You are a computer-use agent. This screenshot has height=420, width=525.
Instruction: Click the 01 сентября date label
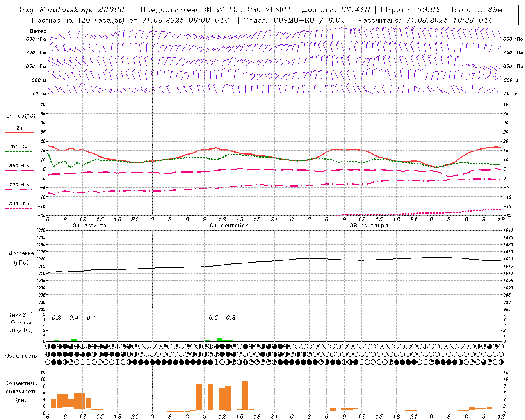(x=229, y=226)
